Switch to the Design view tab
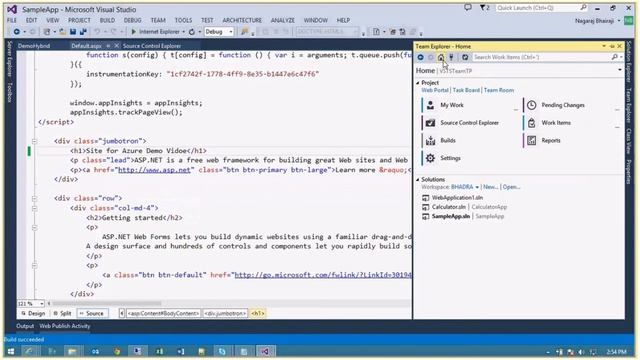Screen dimensions: 640x360 click(33, 313)
